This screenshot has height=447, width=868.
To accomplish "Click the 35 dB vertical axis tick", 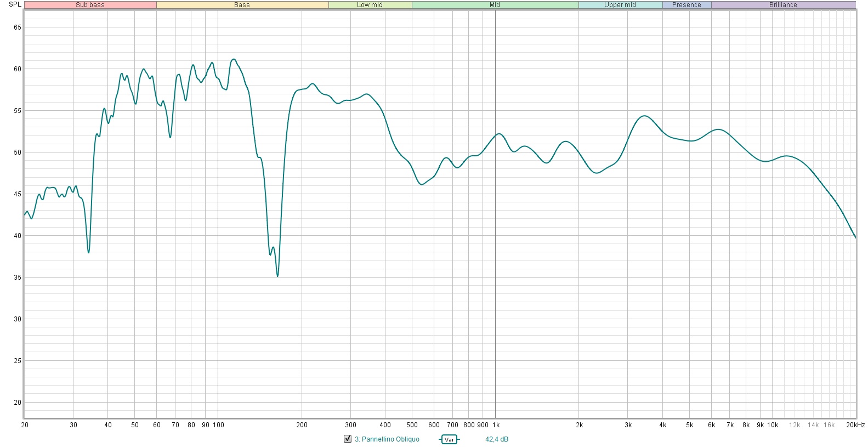I will (18, 278).
